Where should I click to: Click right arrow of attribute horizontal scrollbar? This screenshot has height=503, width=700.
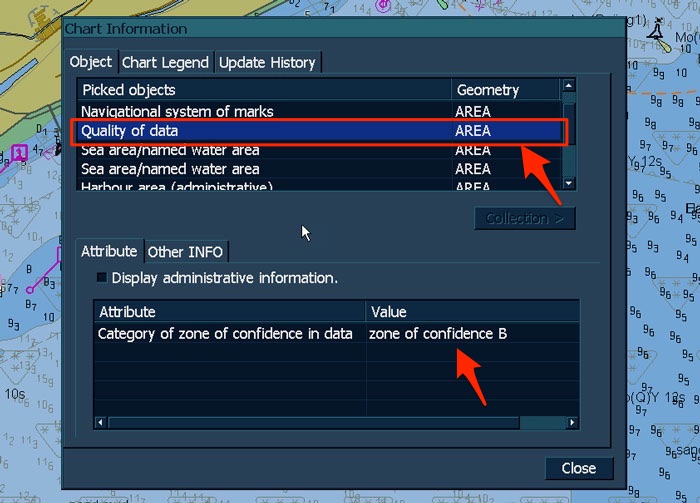point(572,423)
